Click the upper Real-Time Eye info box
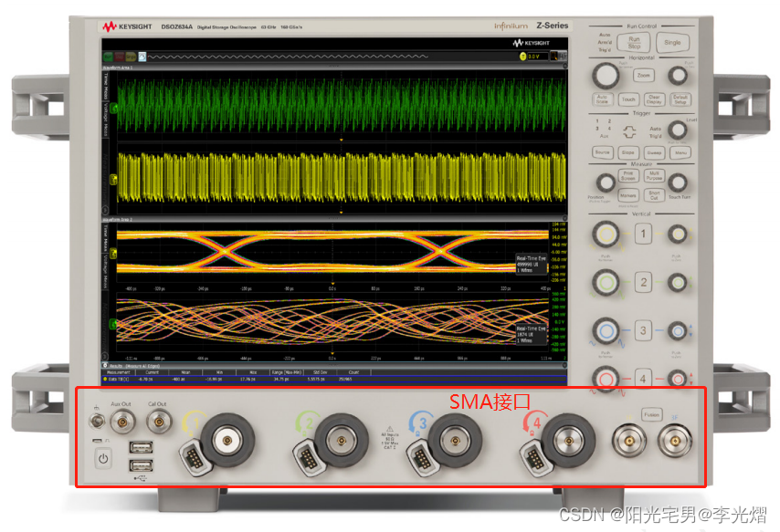Viewport: 780px width, 532px height. (x=532, y=265)
